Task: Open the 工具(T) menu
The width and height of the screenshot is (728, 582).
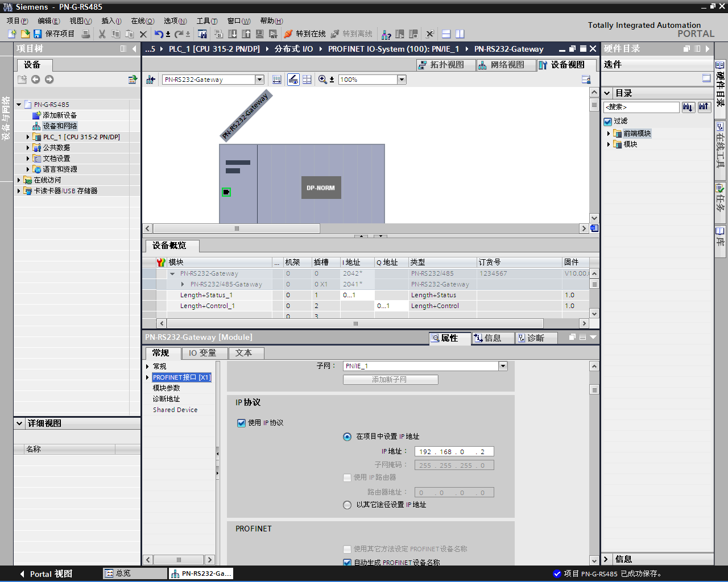Action: pos(207,21)
